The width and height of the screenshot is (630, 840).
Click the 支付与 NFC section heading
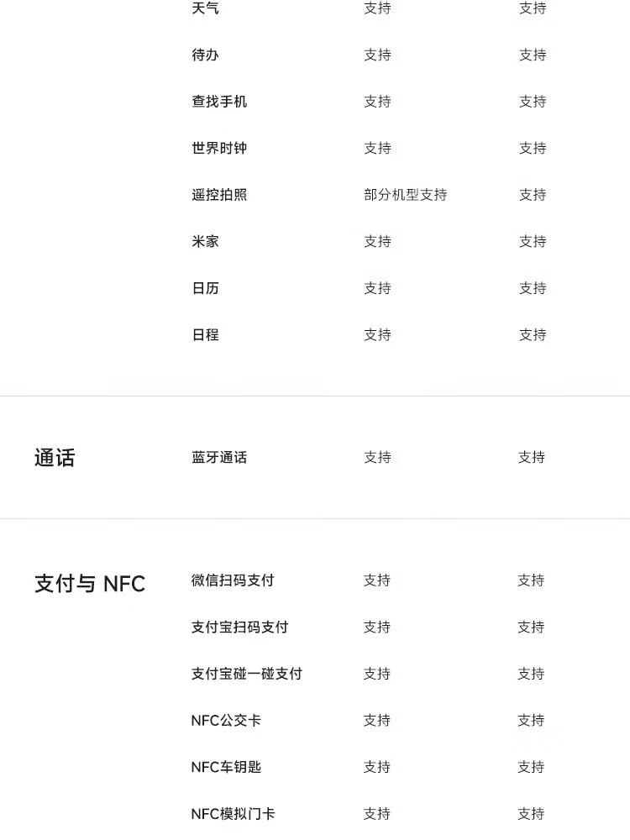[x=90, y=584]
